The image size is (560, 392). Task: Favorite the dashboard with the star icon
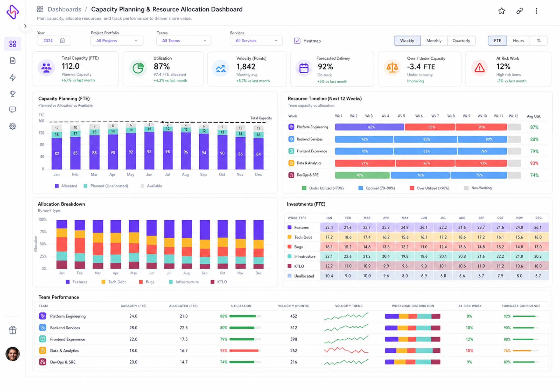[502, 11]
